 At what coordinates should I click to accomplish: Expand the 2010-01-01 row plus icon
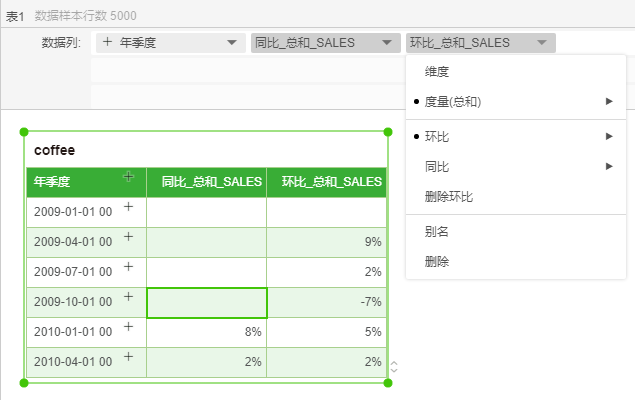click(x=128, y=327)
